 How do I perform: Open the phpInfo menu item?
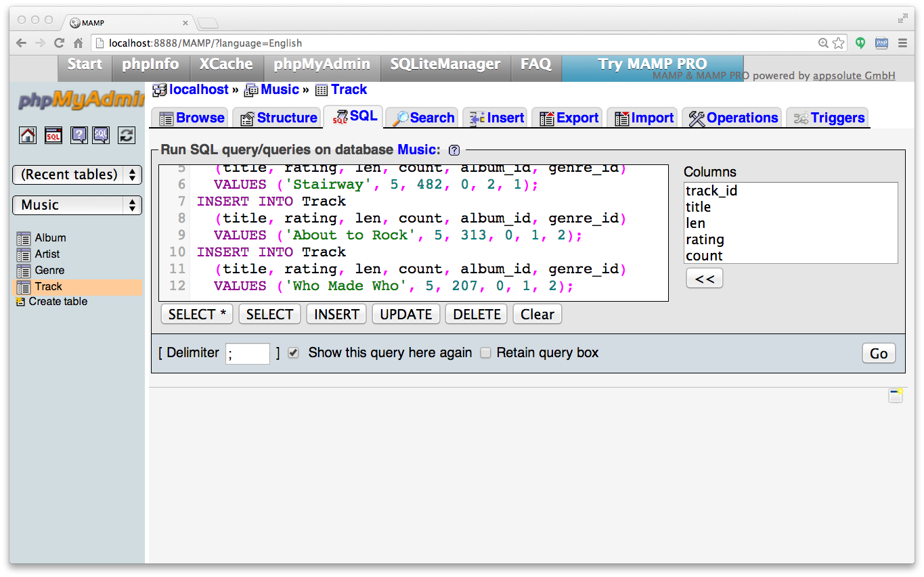(150, 65)
